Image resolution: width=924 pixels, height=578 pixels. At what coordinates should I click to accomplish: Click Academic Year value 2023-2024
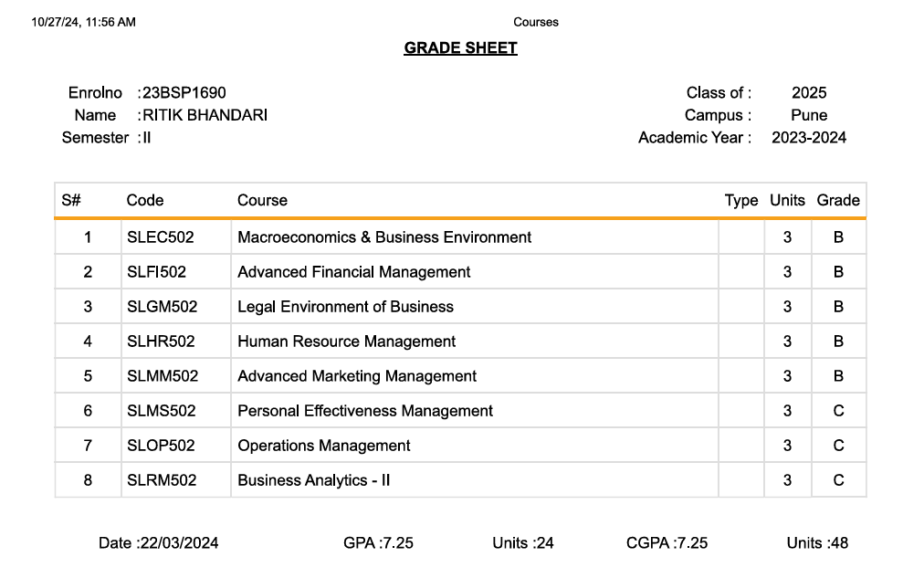(x=809, y=138)
